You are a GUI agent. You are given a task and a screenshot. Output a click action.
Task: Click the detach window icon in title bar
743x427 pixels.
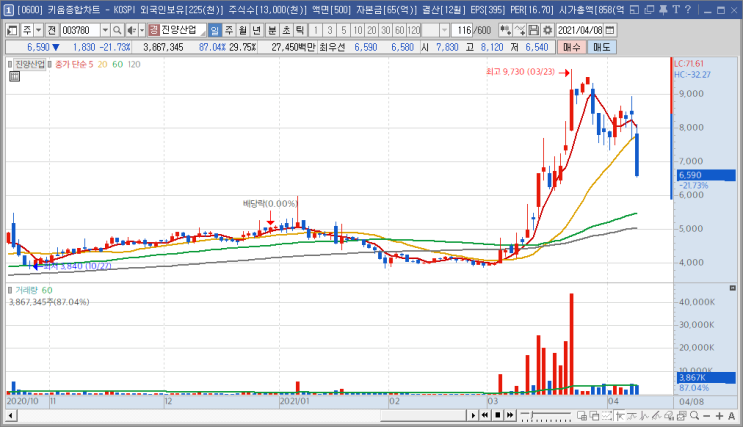click(649, 9)
